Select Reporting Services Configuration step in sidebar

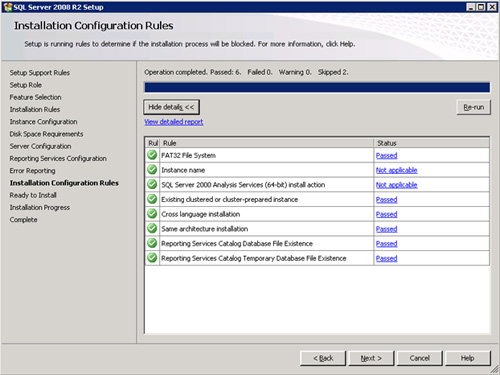(58, 159)
